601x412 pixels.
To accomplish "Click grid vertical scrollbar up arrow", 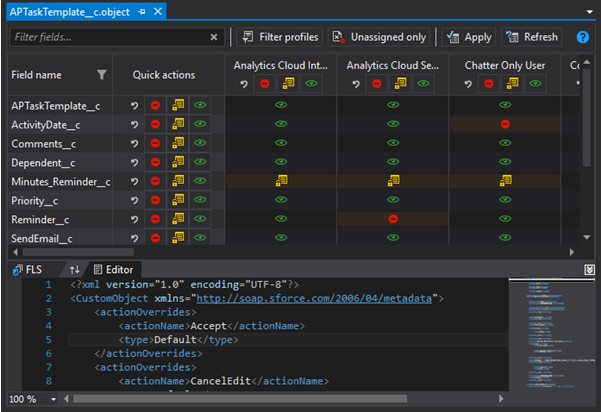I will click(586, 62).
